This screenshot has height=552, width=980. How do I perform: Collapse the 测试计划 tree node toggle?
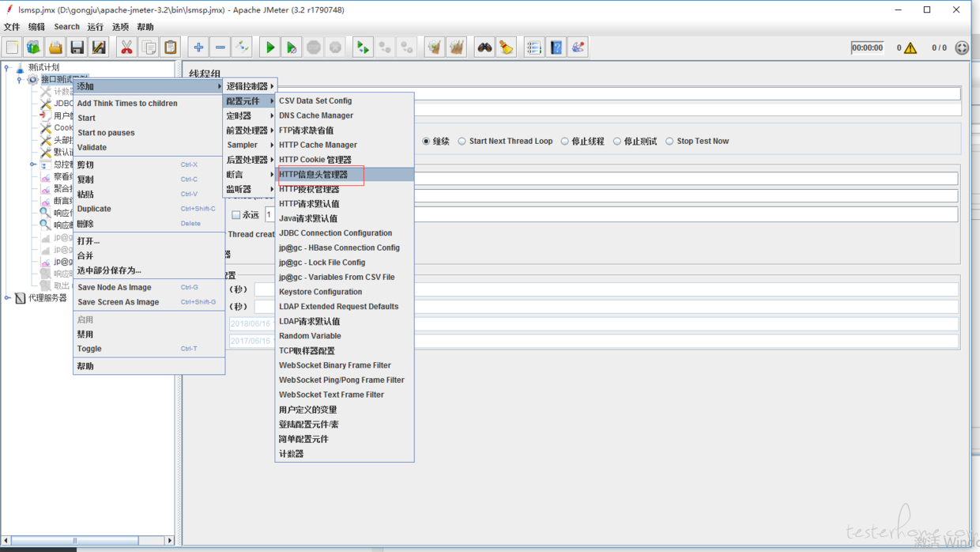pos(7,68)
